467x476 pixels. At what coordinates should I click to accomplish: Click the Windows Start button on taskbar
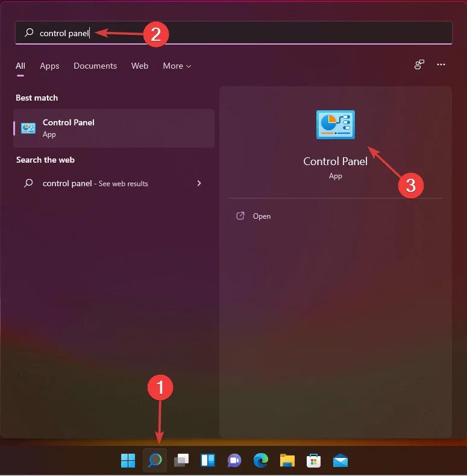(x=128, y=460)
